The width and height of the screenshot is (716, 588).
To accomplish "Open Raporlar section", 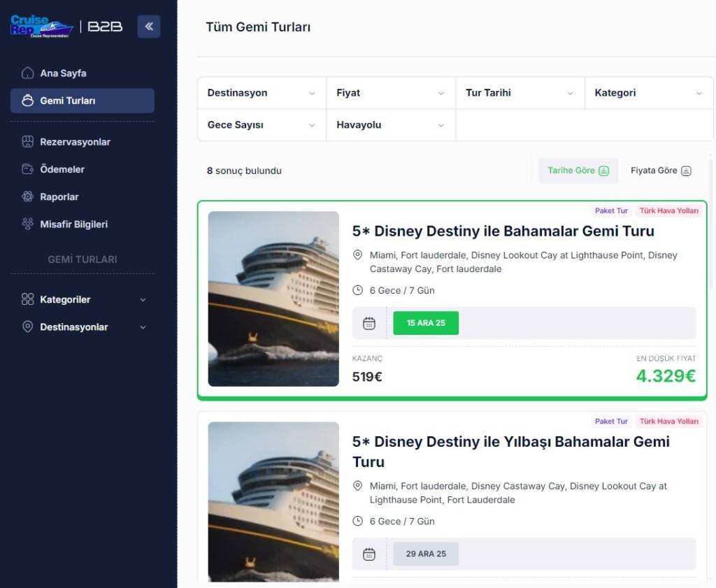I will click(83, 196).
